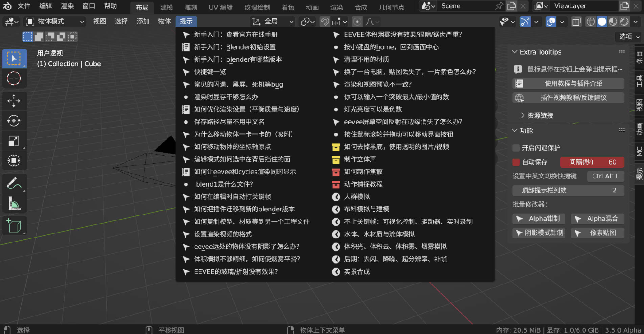Switch to the UV 编辑 workspace tab

(x=221, y=7)
